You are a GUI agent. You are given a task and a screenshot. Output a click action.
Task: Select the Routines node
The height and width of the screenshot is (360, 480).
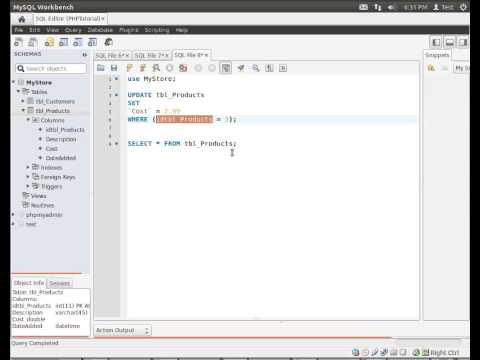[x=42, y=205]
